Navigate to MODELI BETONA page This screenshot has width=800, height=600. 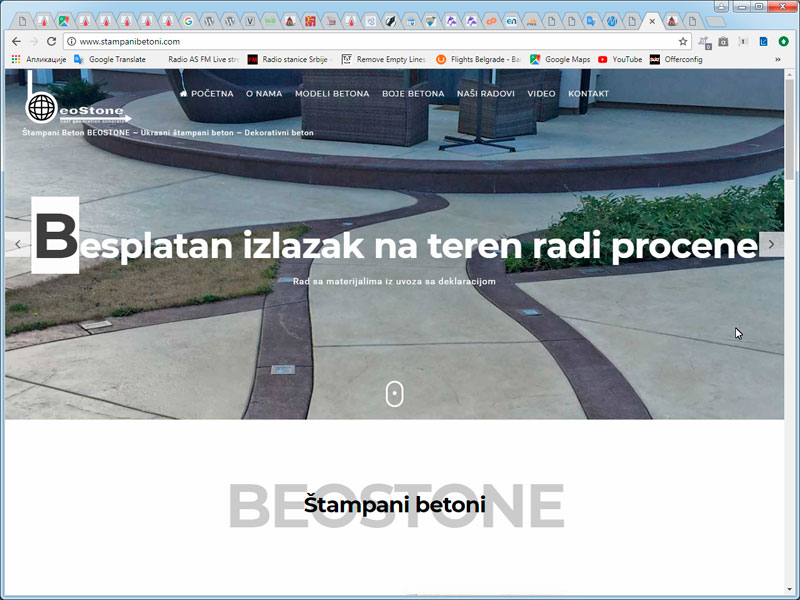[x=332, y=93]
